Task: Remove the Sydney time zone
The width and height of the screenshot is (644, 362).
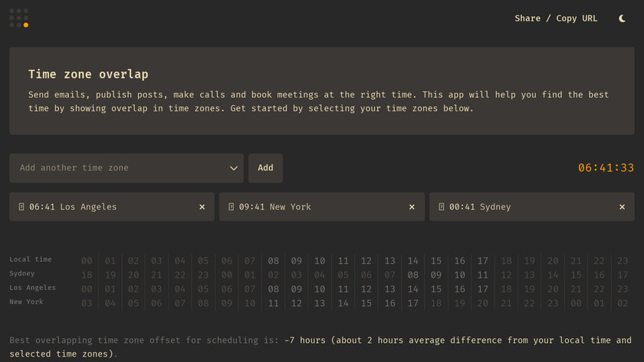Action: point(622,207)
